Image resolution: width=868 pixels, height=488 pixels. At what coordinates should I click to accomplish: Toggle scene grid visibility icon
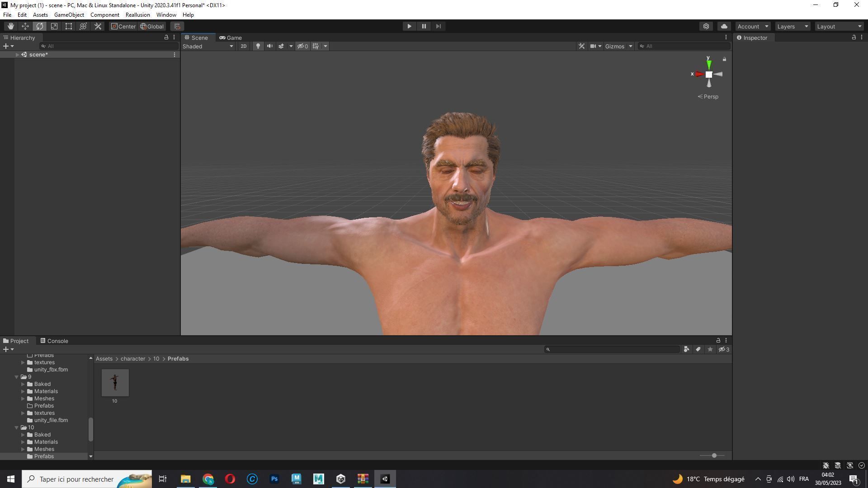pyautogui.click(x=316, y=46)
